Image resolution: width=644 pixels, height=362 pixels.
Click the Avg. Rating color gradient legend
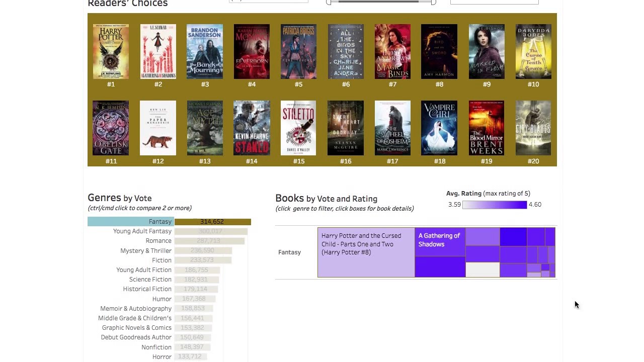tap(495, 205)
